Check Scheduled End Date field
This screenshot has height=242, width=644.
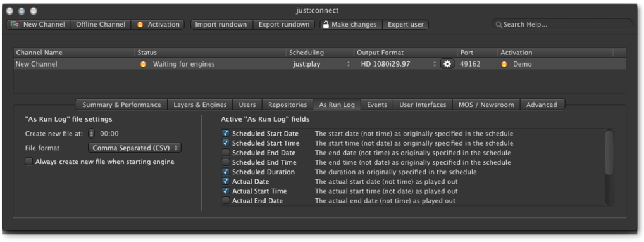tap(225, 153)
